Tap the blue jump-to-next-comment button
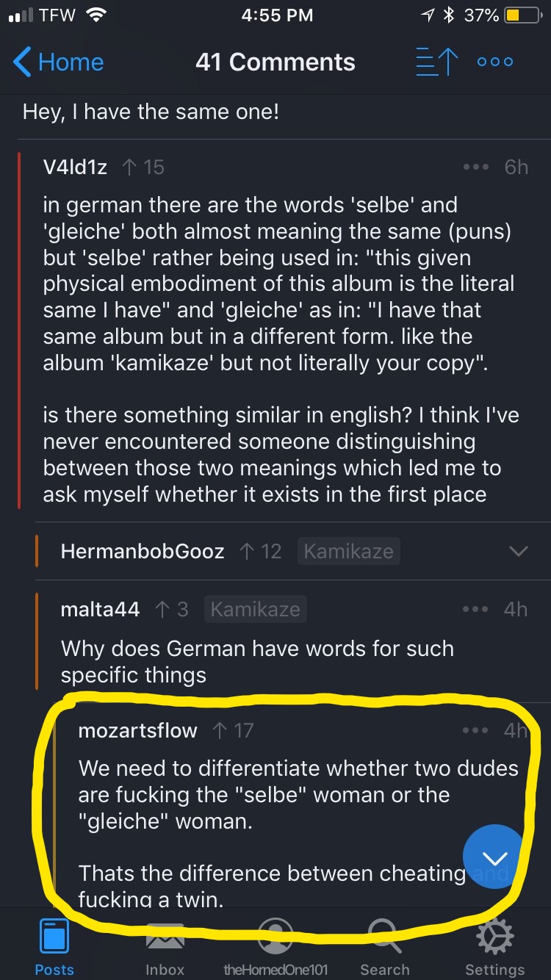This screenshot has width=551, height=980. click(x=494, y=857)
